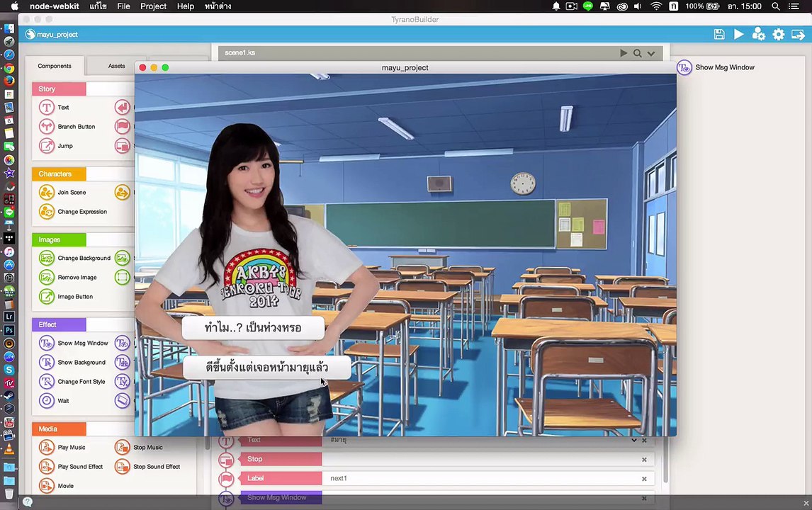Add a Branch Button component
Screen dimensions: 812x510
(x=67, y=126)
